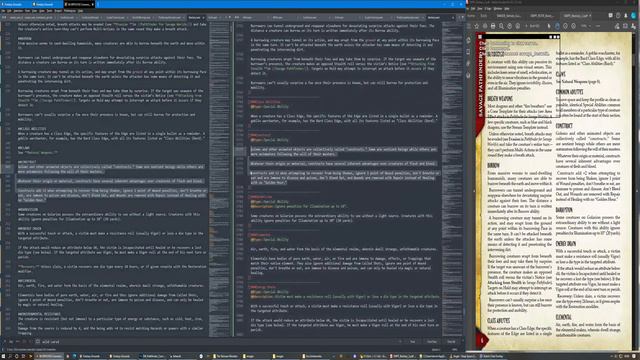Click the find input containing 'wild card'
The width and height of the screenshot is (640, 360).
218,342
